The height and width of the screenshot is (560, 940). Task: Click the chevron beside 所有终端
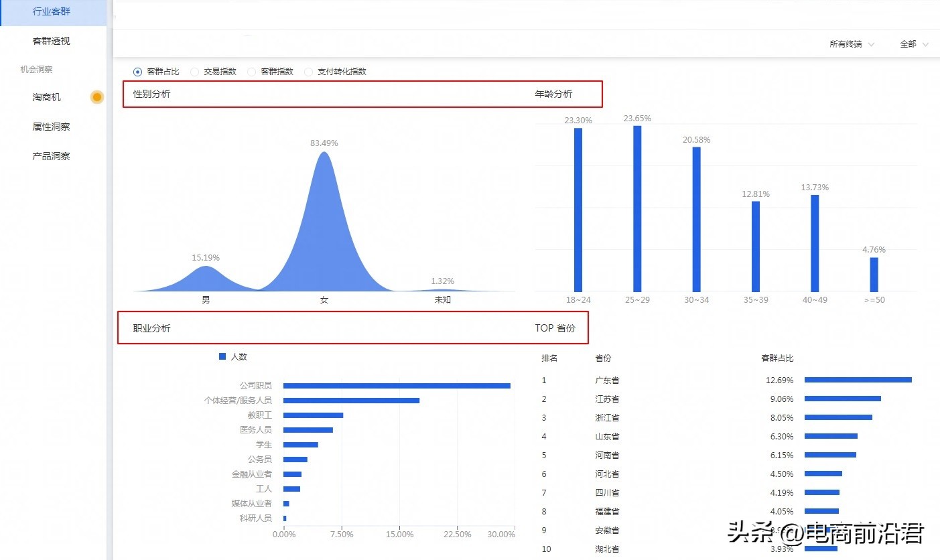[872, 44]
